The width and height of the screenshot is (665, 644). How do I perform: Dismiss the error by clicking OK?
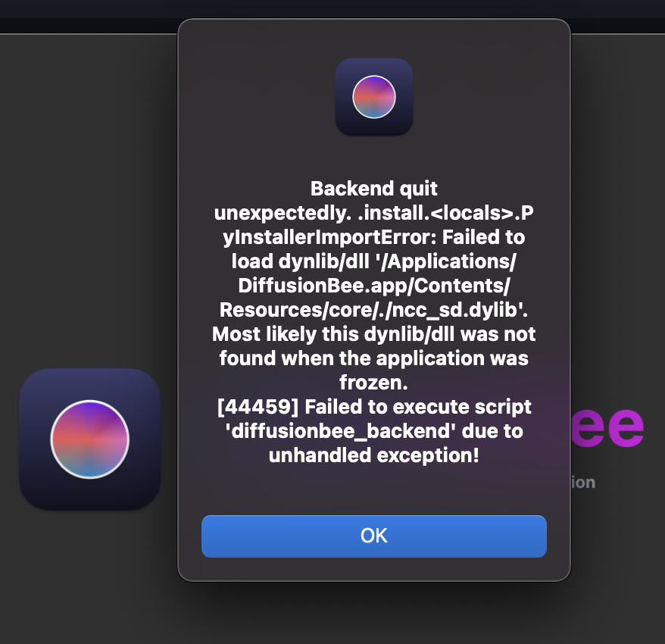(x=373, y=536)
